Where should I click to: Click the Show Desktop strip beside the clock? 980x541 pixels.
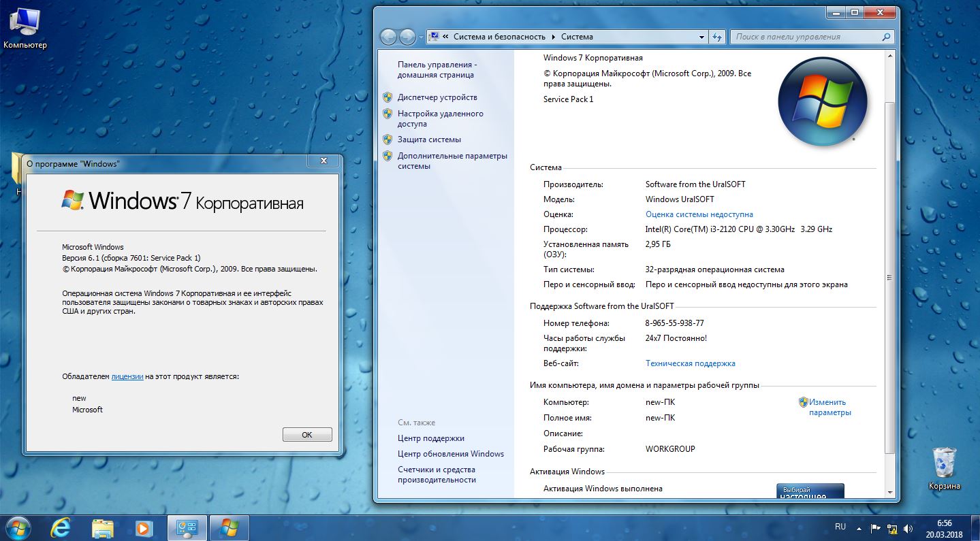975,528
